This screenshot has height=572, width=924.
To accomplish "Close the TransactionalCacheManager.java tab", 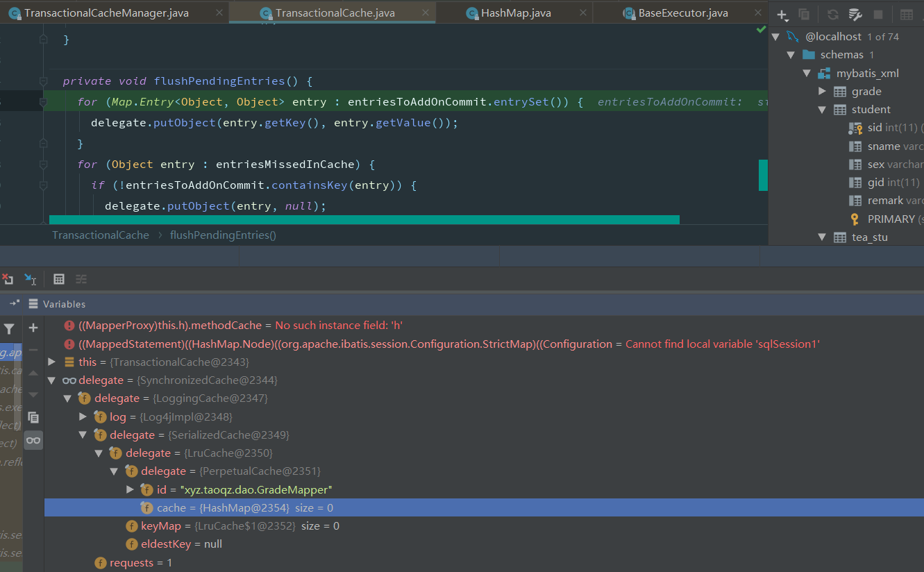I will 219,13.
